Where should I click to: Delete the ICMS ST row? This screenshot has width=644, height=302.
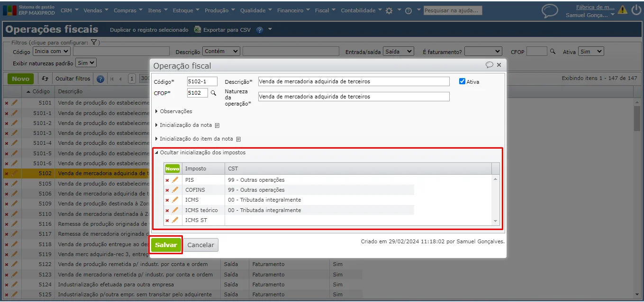(167, 220)
